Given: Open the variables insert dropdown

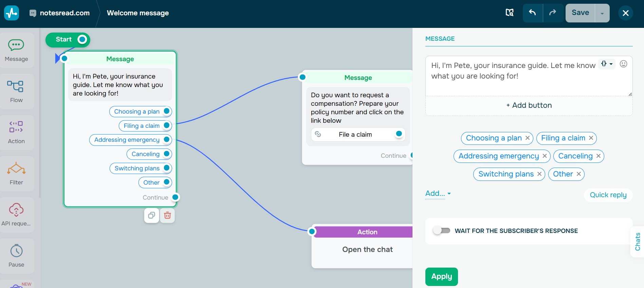Looking at the screenshot, I should point(607,64).
